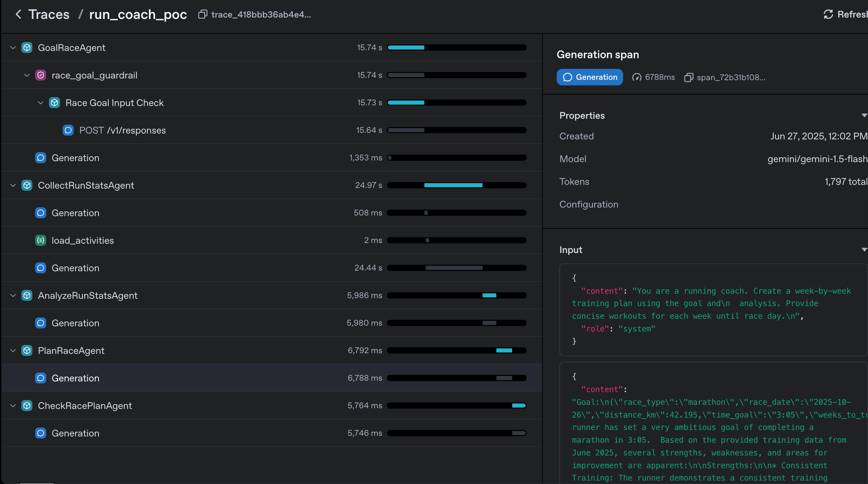Open the Traces breadcrumb link
The image size is (868, 484).
click(49, 14)
